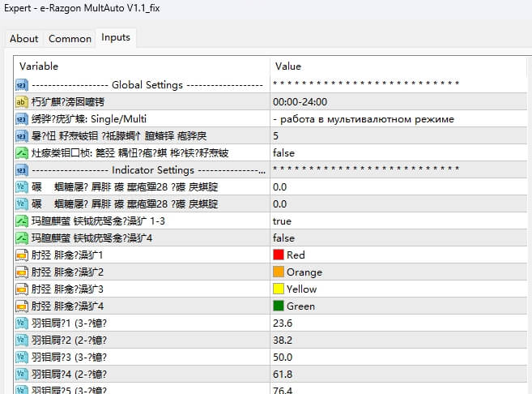Click the integer icon beside Indicator Settings
This screenshot has height=394, width=532.
click(22, 170)
